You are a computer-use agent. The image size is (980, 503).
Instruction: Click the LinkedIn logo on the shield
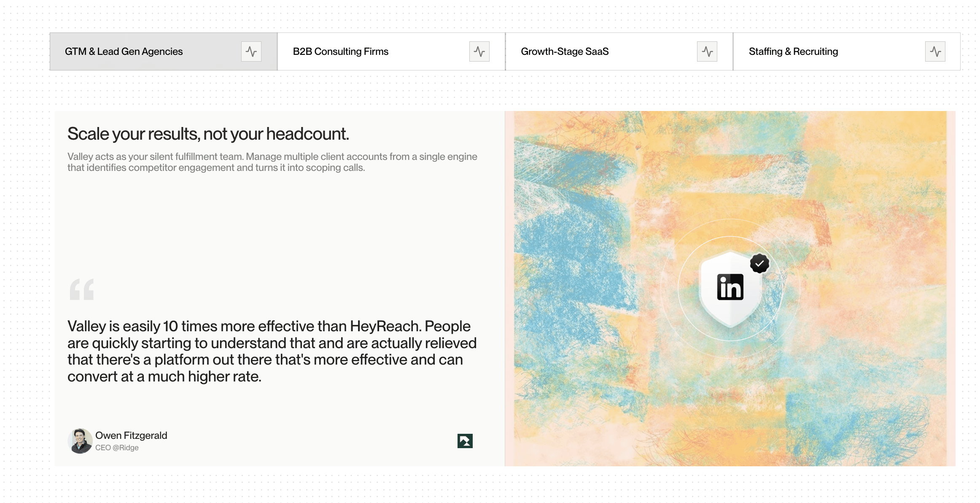coord(730,287)
